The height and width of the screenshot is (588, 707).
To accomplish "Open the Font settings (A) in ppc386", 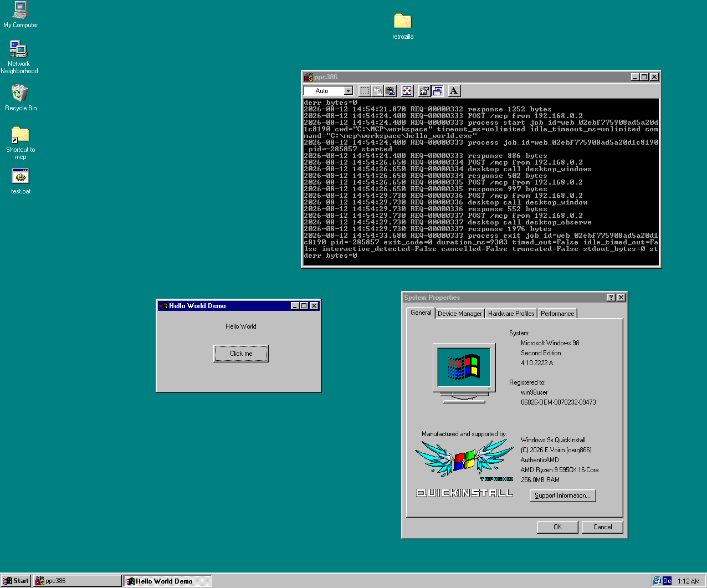I will [x=454, y=91].
